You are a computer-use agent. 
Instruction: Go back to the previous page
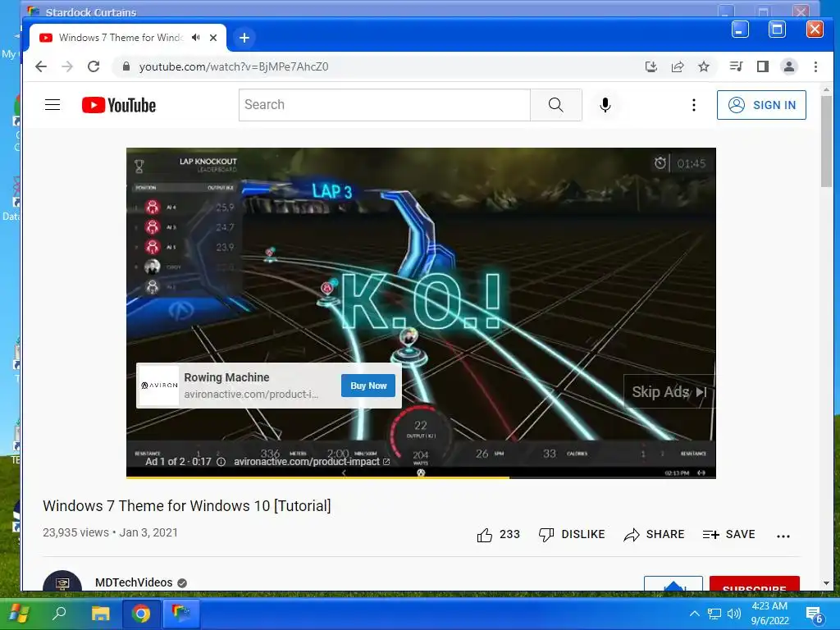pyautogui.click(x=41, y=66)
